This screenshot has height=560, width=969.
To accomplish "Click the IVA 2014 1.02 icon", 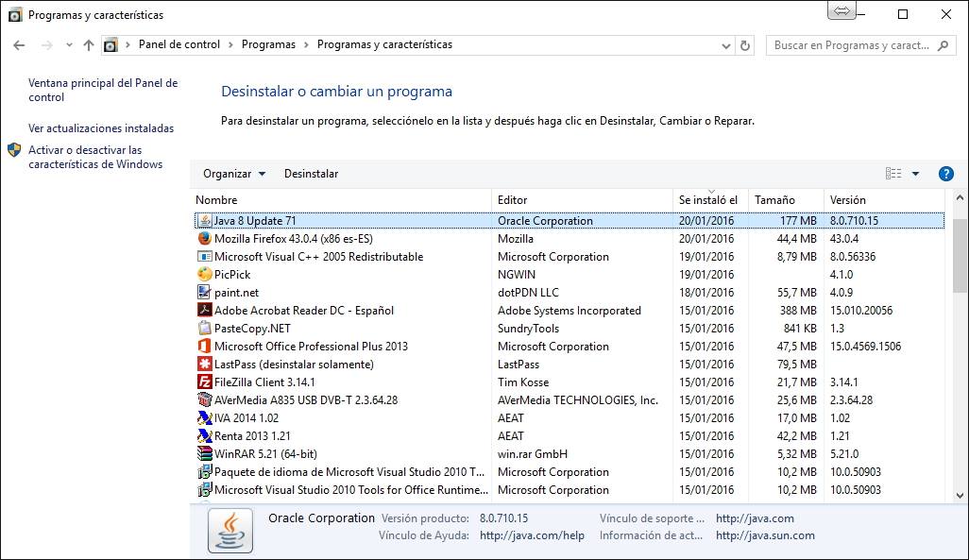I will pos(205,417).
